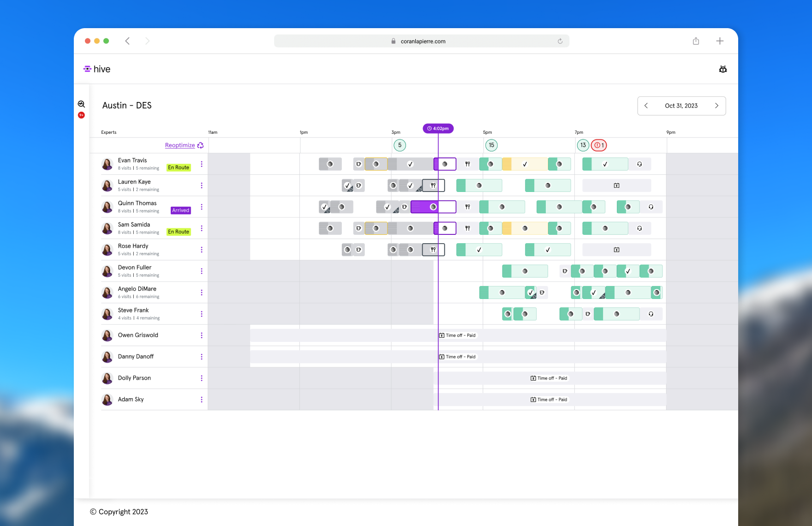This screenshot has width=812, height=526.
Task: Click the Reoptimize refresh icon
Action: 200,145
